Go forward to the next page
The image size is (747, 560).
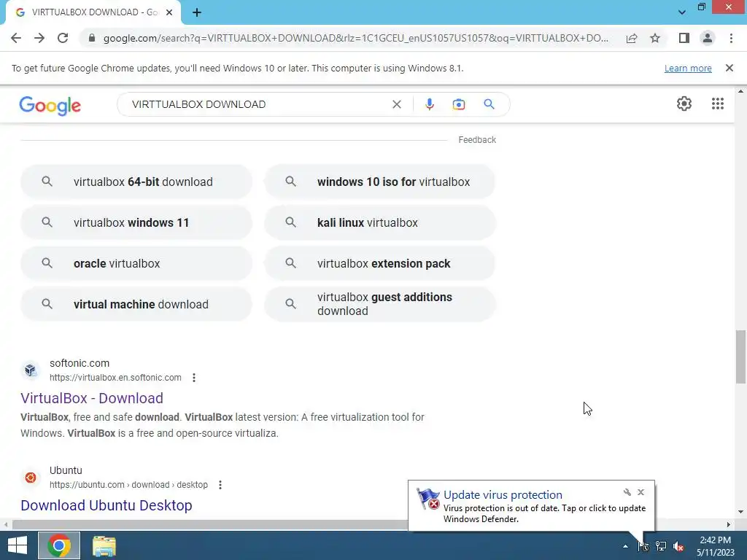pos(39,38)
